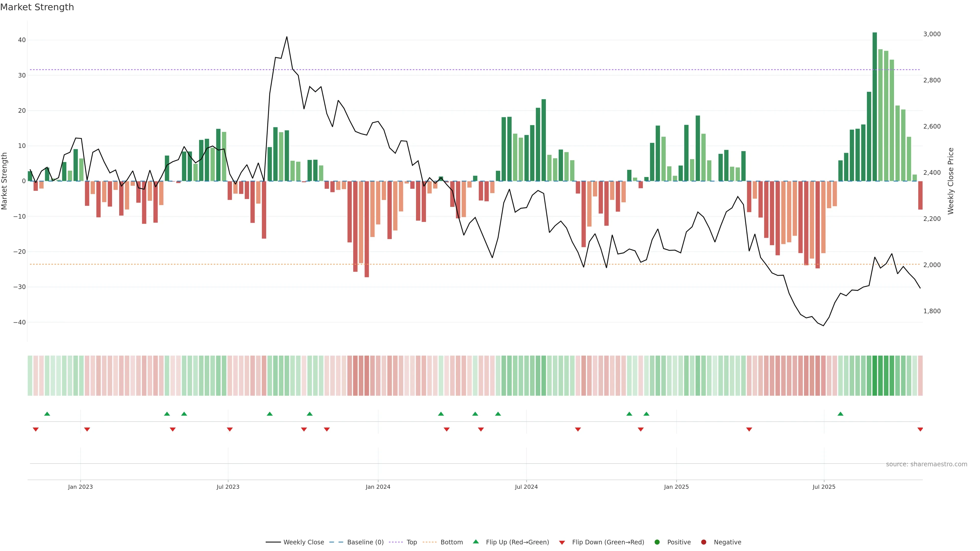Click the source: sharemaestro.com text
Screen dimensions: 980x551
926,464
